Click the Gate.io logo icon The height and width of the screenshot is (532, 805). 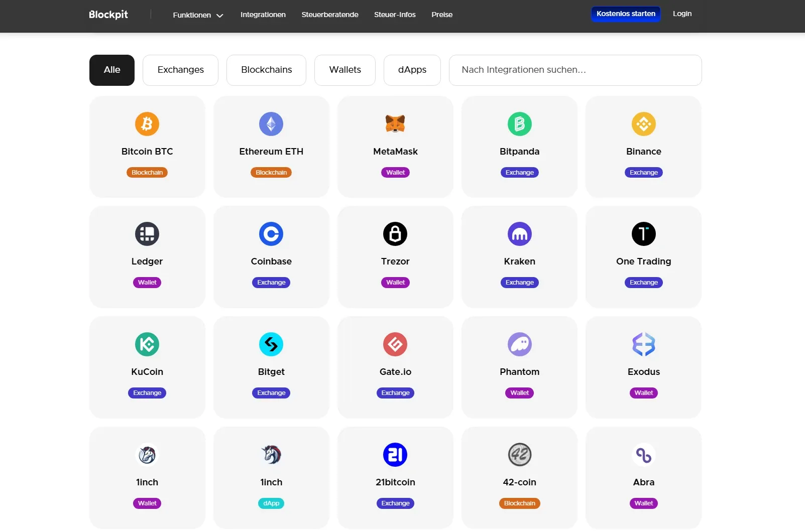395,344
